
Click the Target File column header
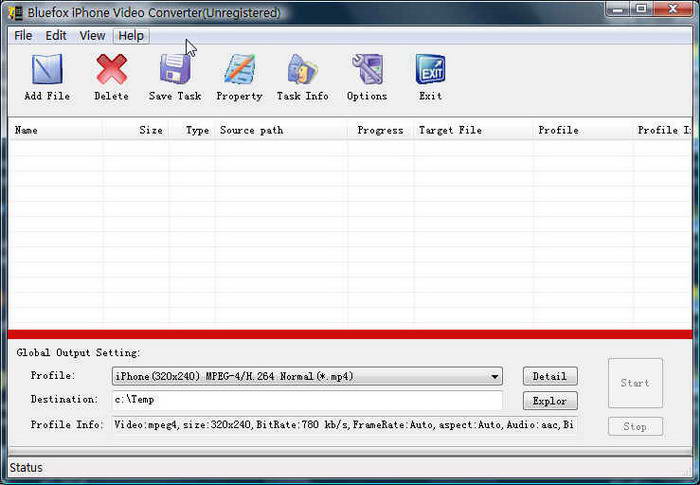473,130
